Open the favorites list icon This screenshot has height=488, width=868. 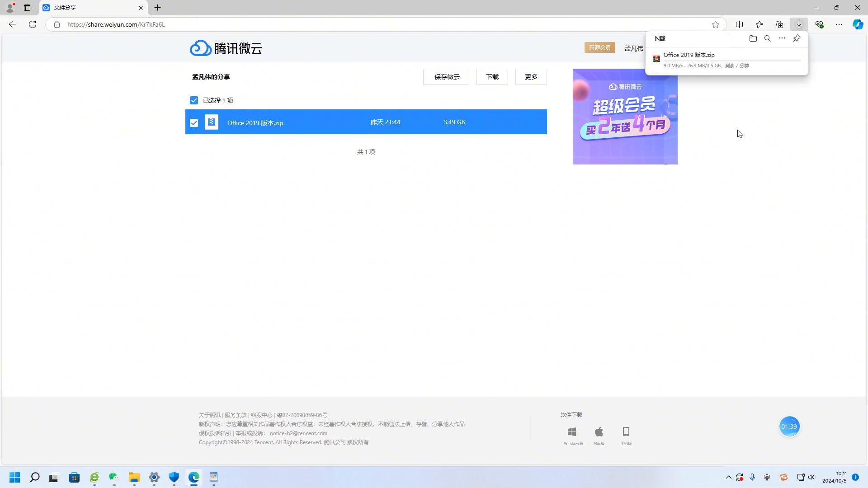[x=759, y=24]
